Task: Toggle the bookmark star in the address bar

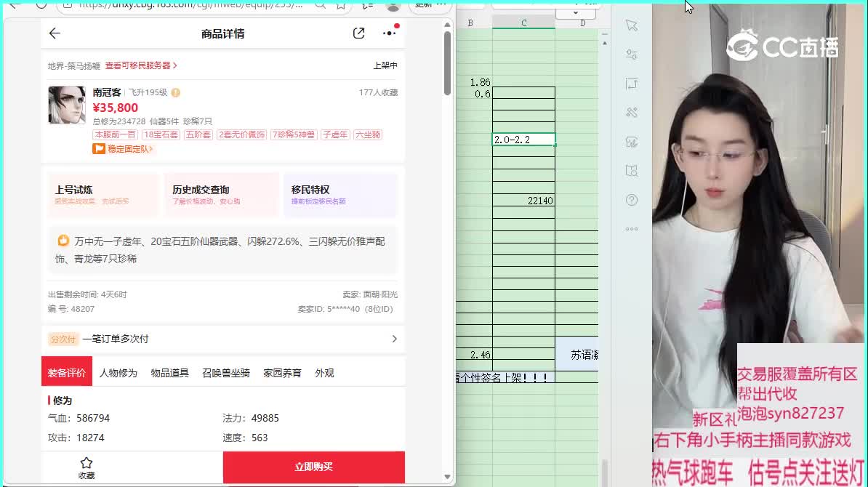Action: tap(339, 6)
